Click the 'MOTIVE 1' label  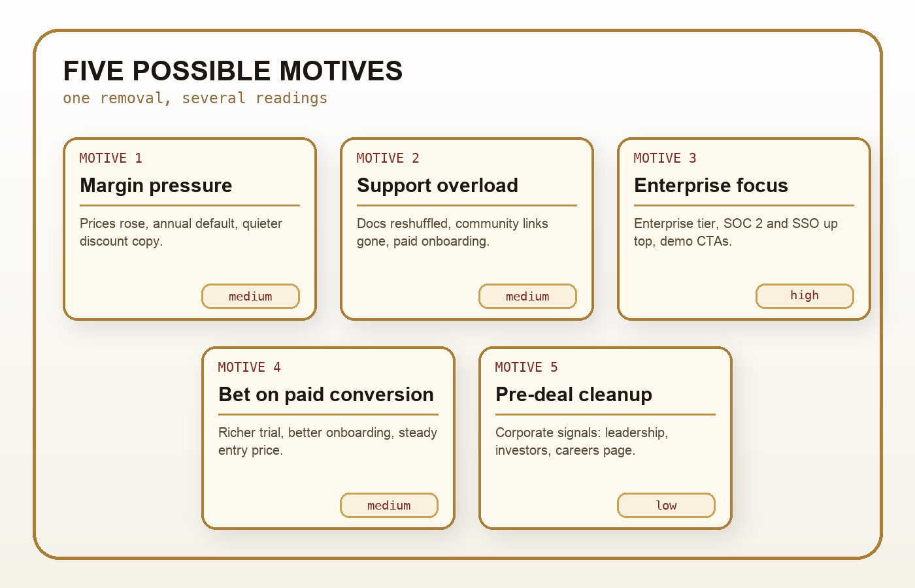(111, 158)
